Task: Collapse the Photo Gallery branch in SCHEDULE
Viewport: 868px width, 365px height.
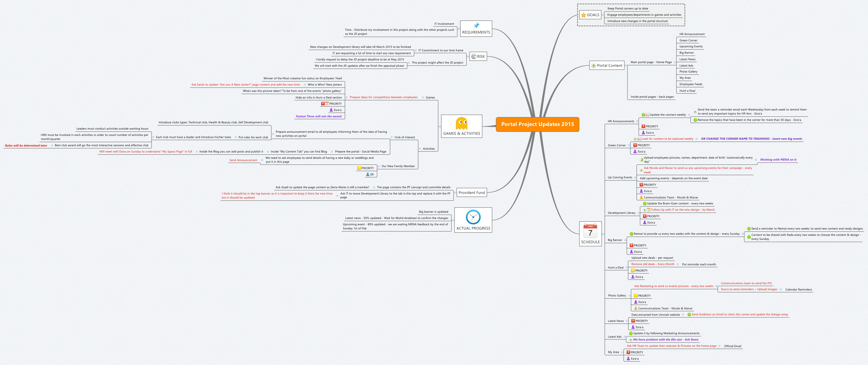Action: [x=629, y=296]
